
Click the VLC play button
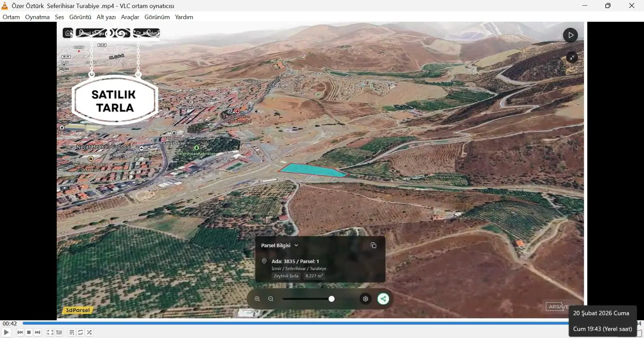point(6,332)
